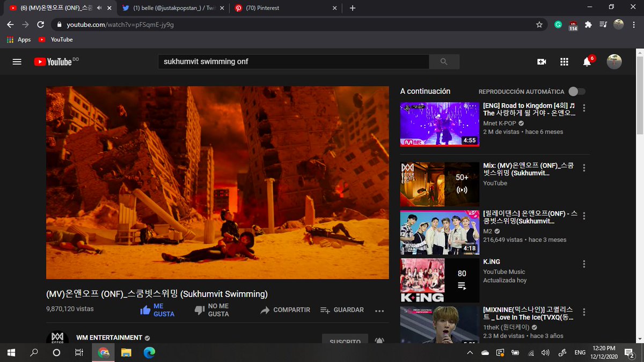The image size is (644, 362).
Task: Open the WM Entertainment channel avatar
Action: tap(57, 338)
